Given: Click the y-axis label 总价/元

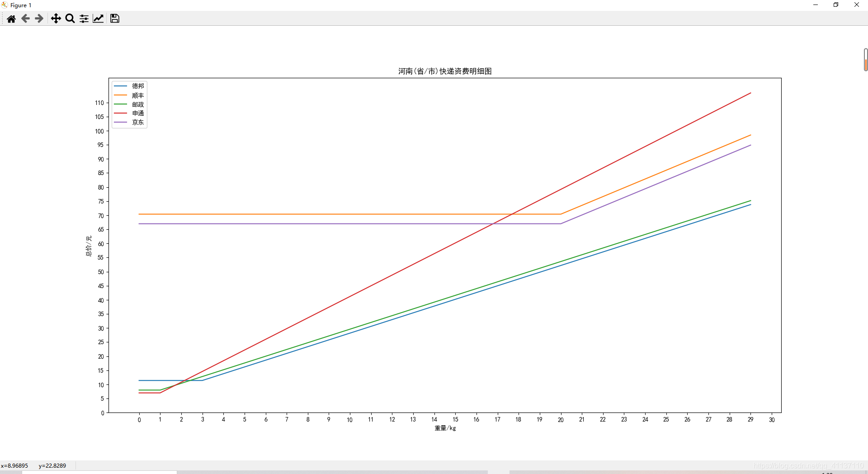Looking at the screenshot, I should [89, 246].
